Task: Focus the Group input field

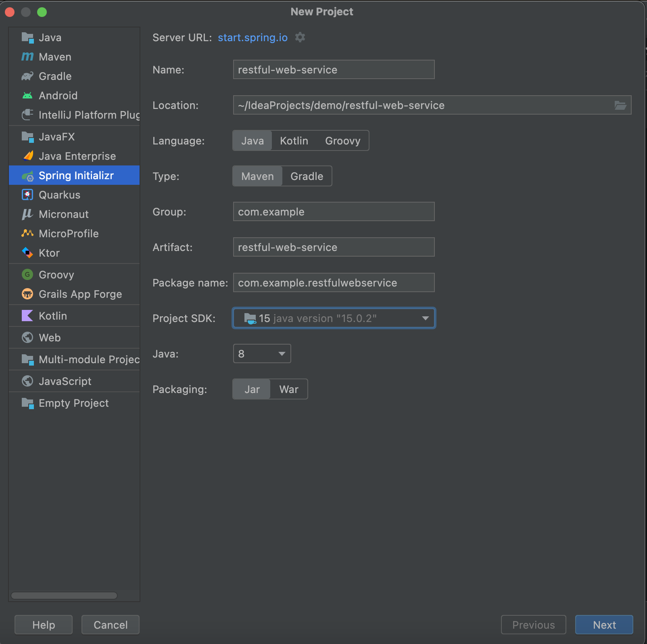Action: pyautogui.click(x=334, y=212)
